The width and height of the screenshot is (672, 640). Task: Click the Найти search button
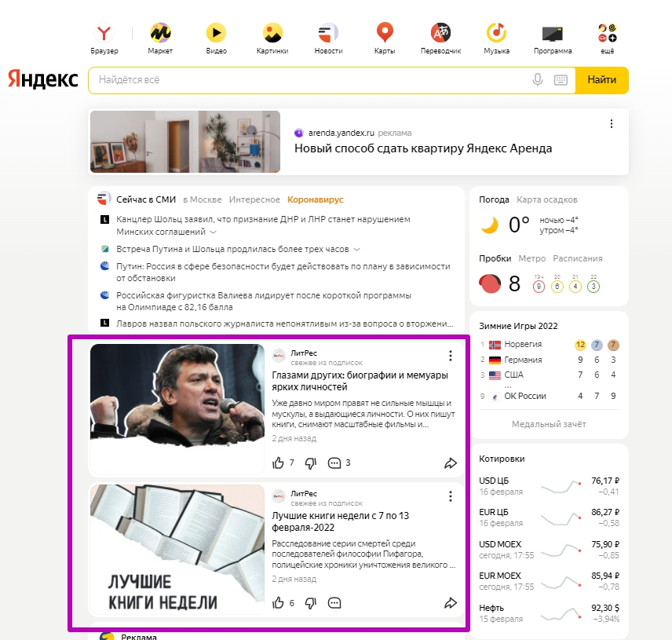coord(601,80)
